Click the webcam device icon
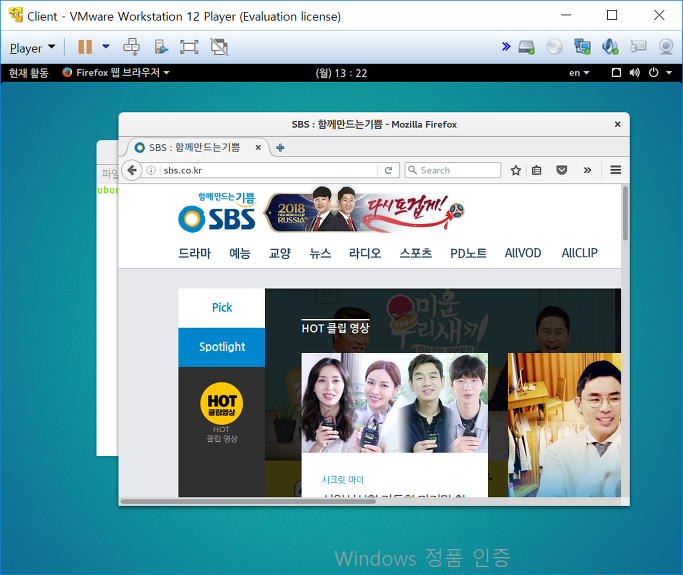The height and width of the screenshot is (575, 683). pos(666,47)
